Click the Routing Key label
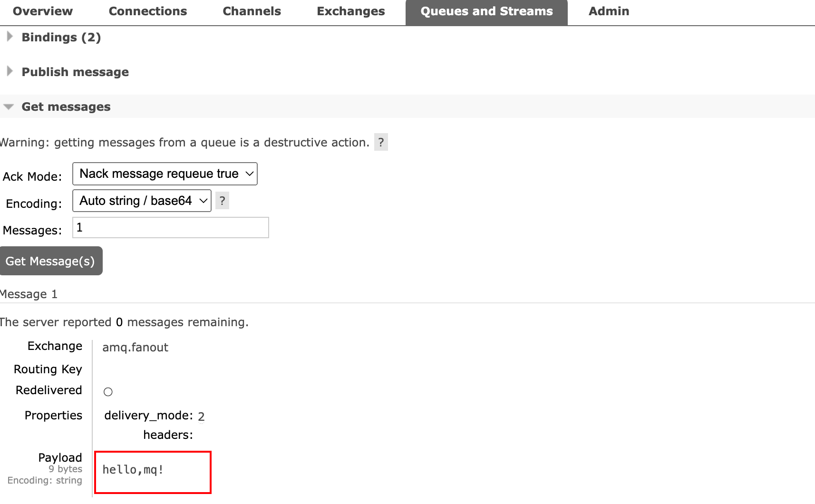Image resolution: width=815 pixels, height=504 pixels. [48, 369]
